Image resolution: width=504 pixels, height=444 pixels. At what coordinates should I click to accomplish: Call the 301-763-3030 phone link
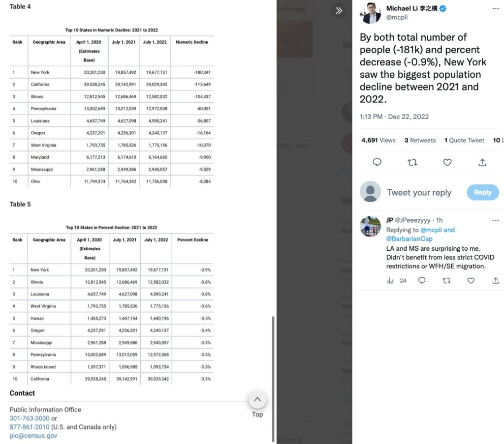[30, 418]
